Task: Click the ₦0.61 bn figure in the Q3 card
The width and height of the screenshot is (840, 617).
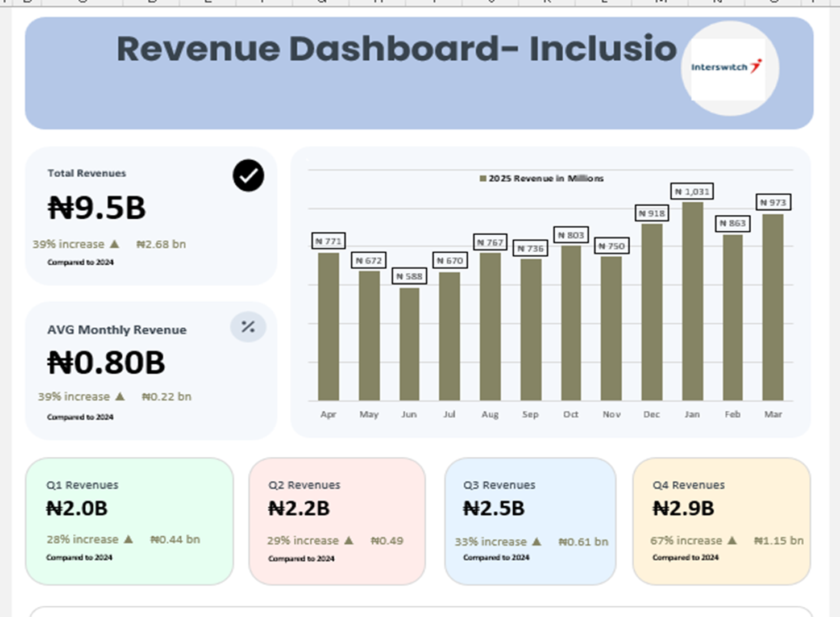Action: coord(583,542)
